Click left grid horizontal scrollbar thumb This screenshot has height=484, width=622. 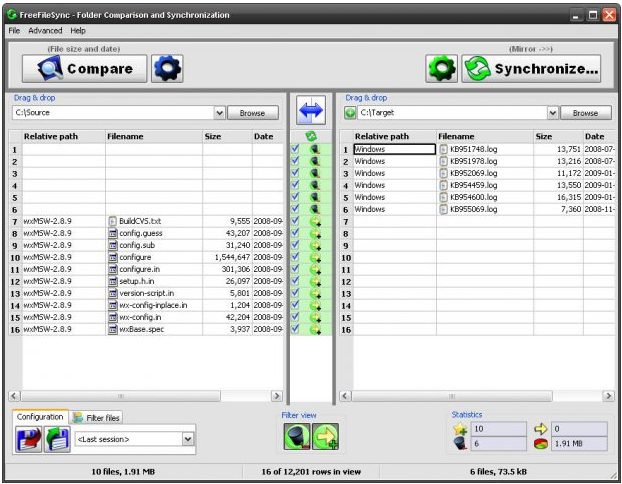point(121,396)
